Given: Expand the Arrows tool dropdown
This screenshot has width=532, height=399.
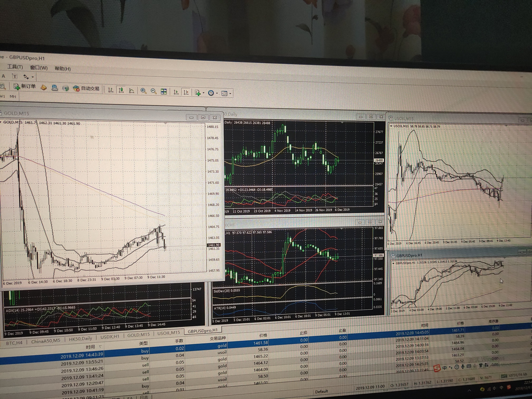Looking at the screenshot, I should (33, 77).
